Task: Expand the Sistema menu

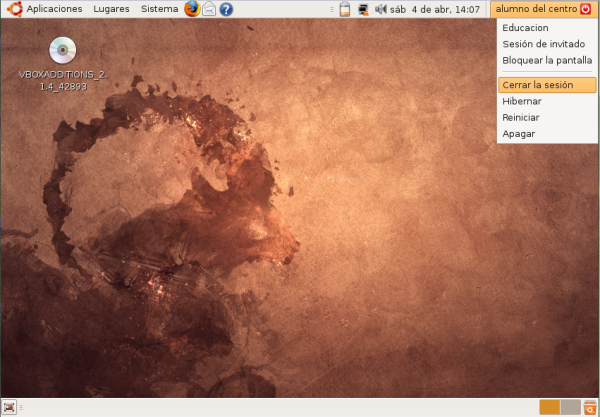Action: (x=159, y=9)
